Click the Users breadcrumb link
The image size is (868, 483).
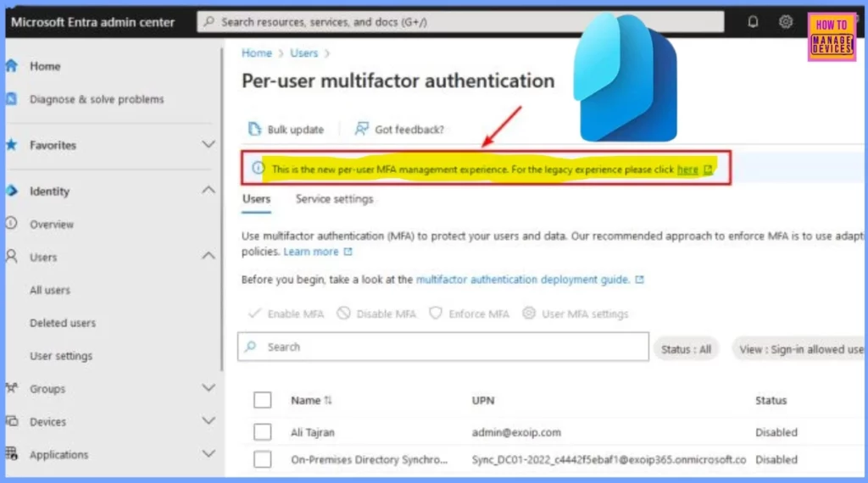(x=304, y=53)
